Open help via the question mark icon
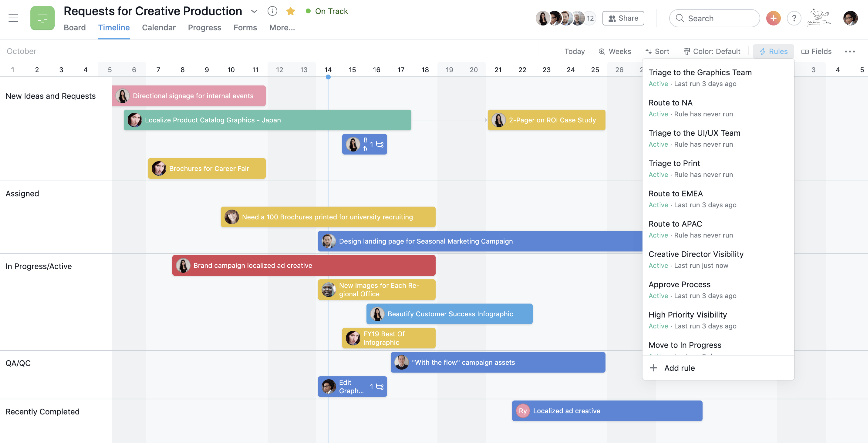The image size is (868, 443). tap(794, 18)
